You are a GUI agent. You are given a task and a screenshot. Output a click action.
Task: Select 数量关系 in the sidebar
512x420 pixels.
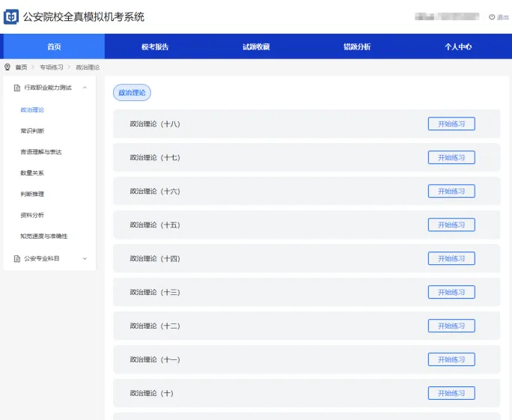(32, 173)
